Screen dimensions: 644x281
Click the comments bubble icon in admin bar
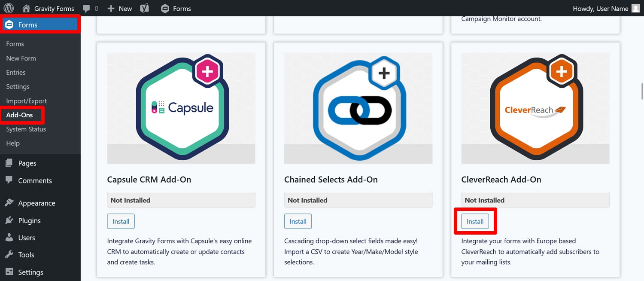86,9
